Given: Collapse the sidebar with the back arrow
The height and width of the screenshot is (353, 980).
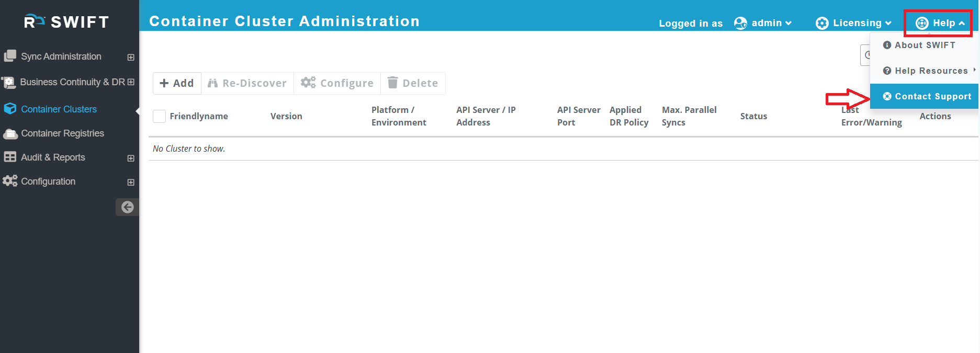Looking at the screenshot, I should click(x=127, y=207).
